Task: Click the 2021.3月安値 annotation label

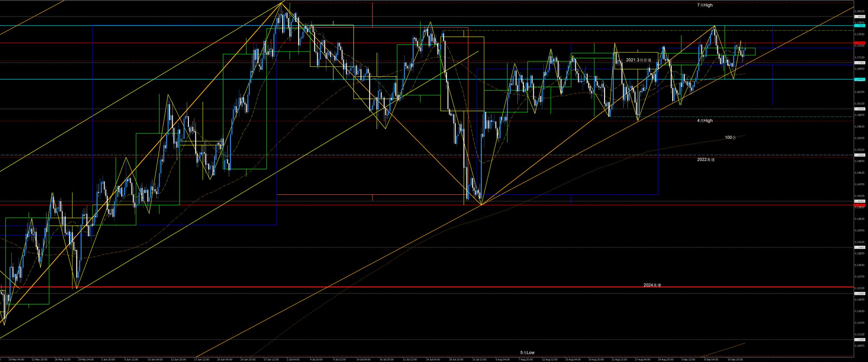Action: 638,60
